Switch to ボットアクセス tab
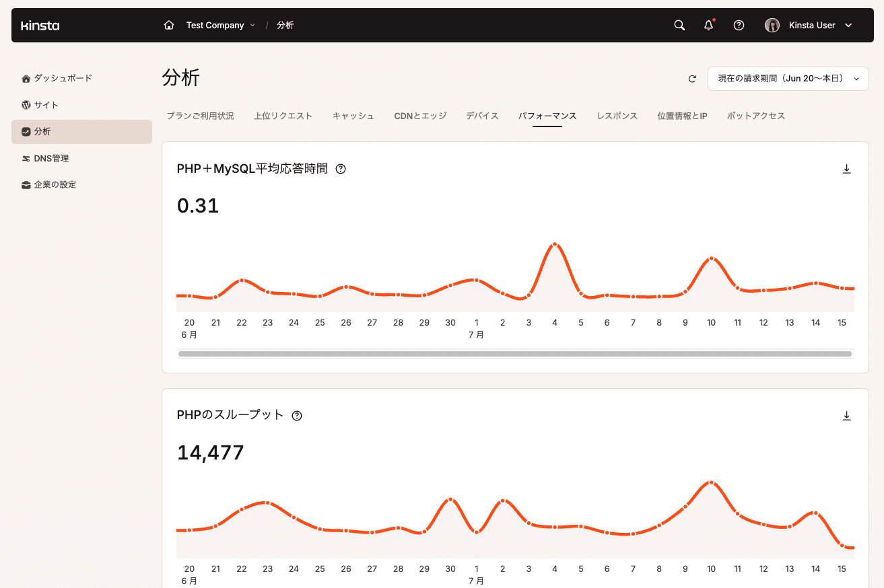Viewport: 884px width, 588px height. [756, 116]
